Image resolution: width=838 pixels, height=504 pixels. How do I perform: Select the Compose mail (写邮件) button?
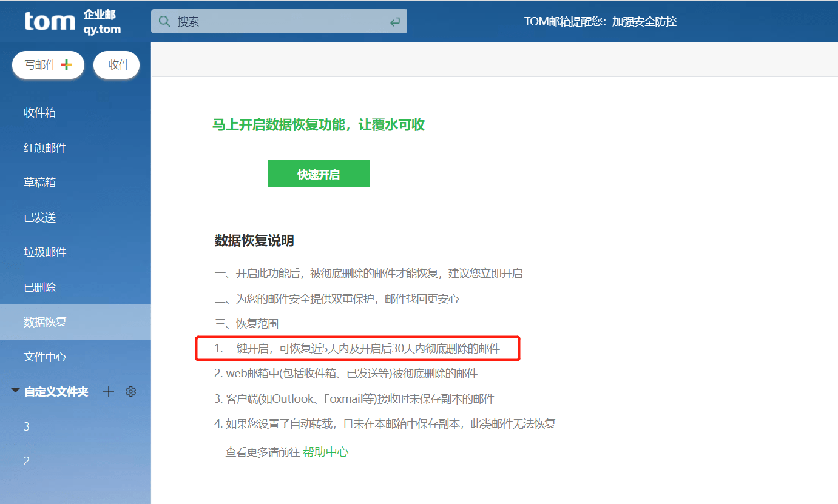(x=48, y=64)
